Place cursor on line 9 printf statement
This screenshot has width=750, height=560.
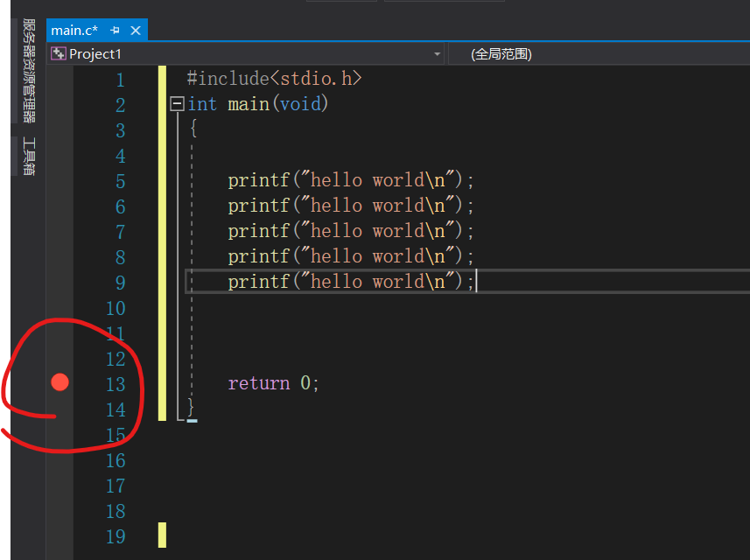pyautogui.click(x=351, y=282)
